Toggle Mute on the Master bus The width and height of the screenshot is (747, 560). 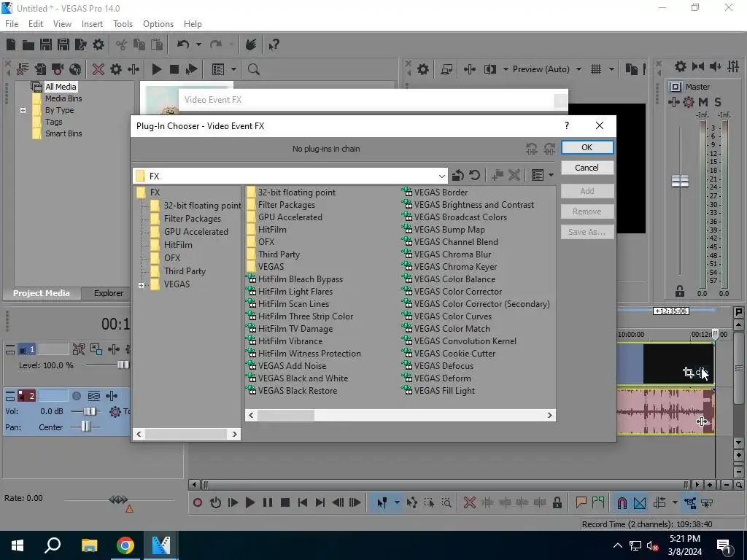[703, 102]
